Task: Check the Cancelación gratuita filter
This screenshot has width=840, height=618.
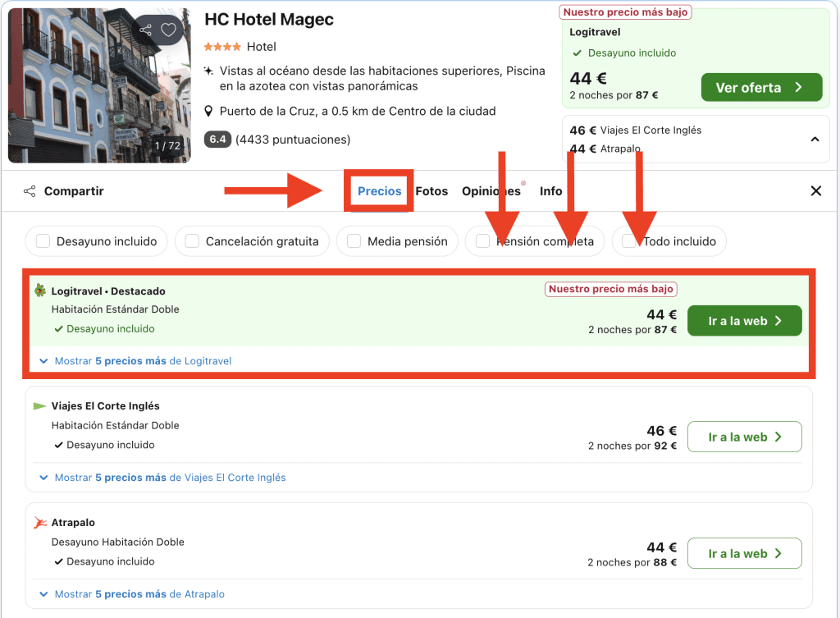Action: (192, 241)
